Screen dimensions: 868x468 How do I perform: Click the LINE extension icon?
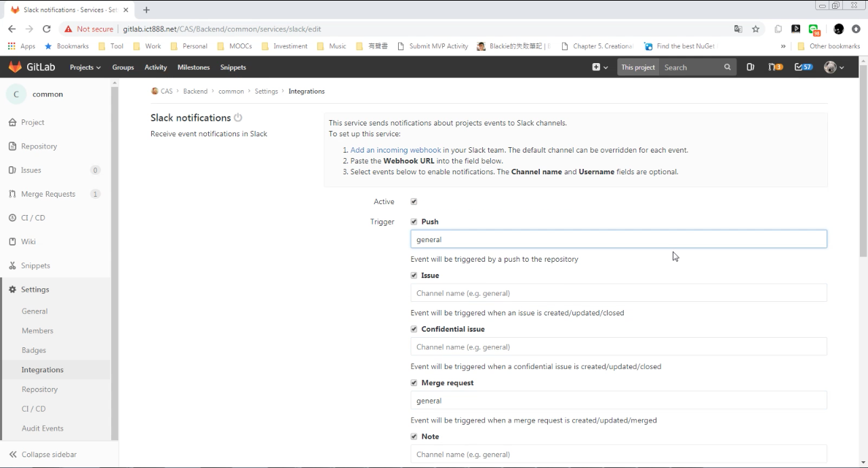814,30
